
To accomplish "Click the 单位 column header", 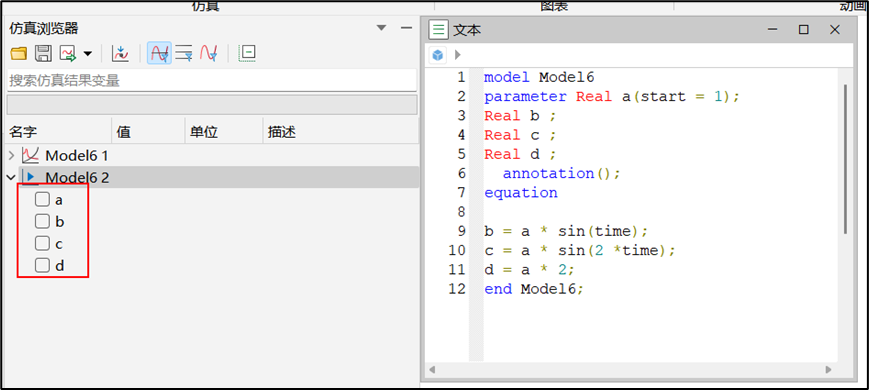I will 204,132.
